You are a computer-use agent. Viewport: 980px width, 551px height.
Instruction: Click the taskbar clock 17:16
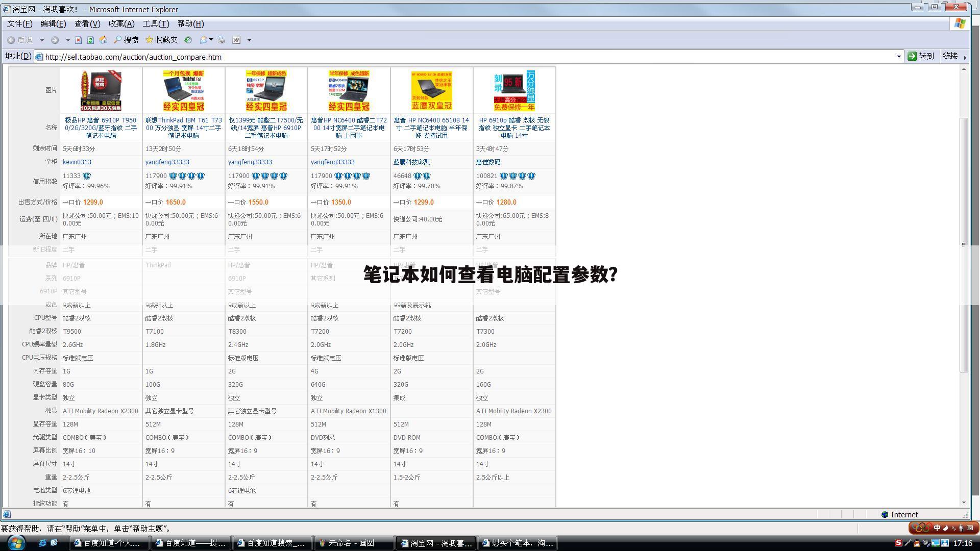click(963, 543)
